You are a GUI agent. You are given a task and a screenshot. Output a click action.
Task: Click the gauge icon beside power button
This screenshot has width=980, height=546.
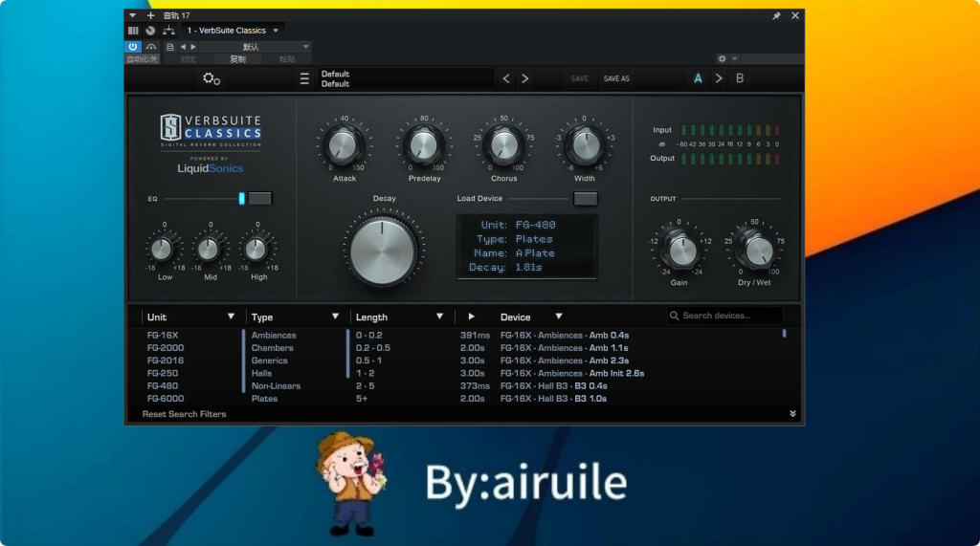(x=151, y=47)
